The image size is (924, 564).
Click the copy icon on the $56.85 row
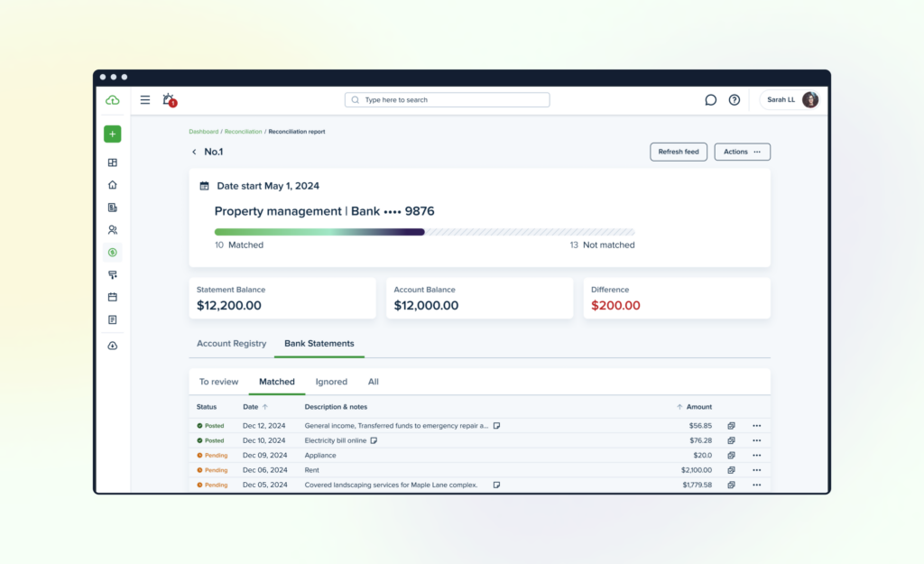click(731, 426)
